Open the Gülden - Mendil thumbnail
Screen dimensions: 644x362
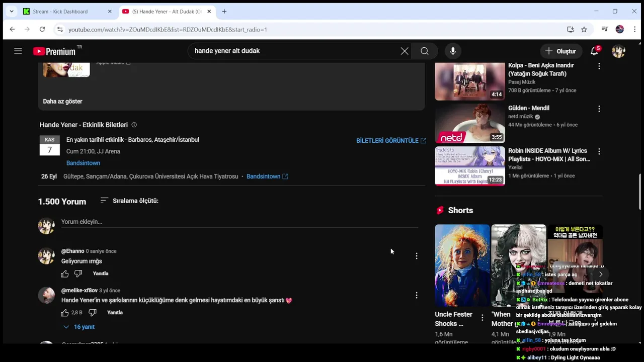tap(470, 123)
